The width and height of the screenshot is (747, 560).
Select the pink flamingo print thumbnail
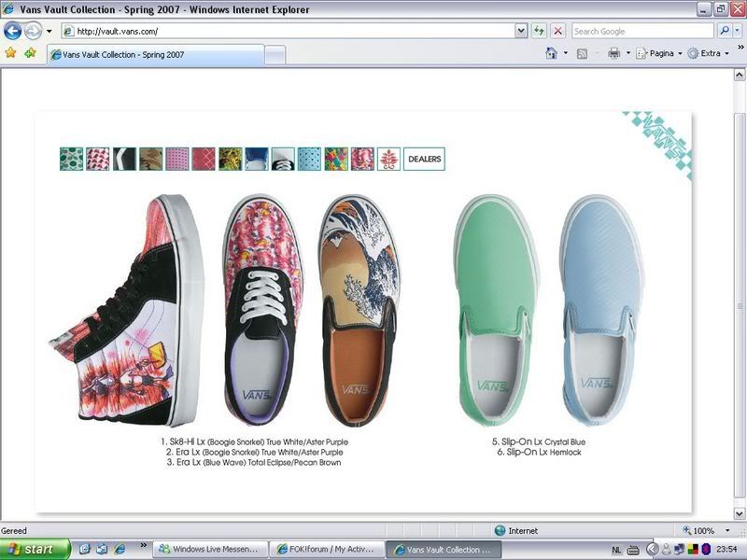(x=98, y=159)
